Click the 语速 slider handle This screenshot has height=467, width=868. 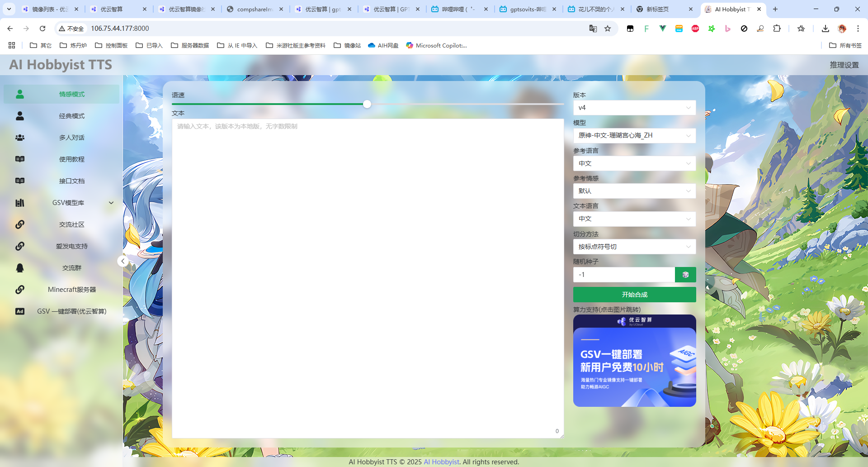tap(367, 104)
